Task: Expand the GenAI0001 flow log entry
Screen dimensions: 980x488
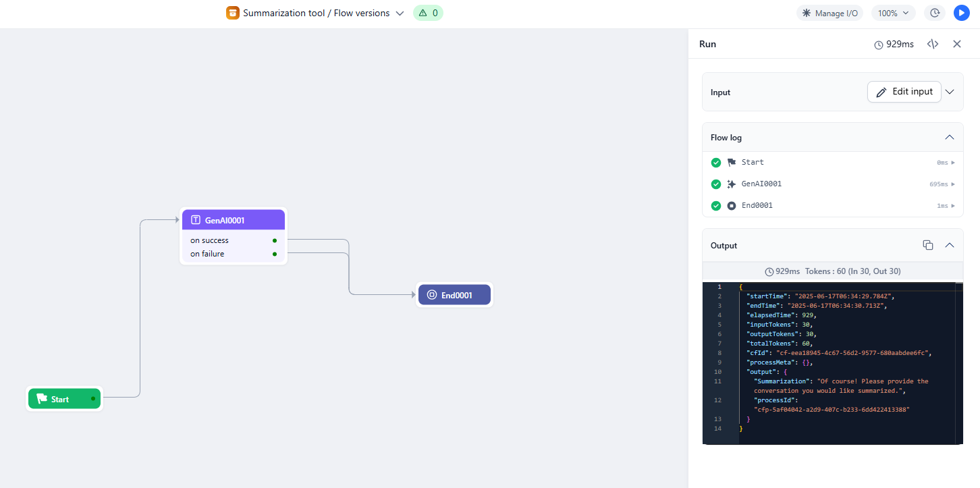Action: tap(953, 184)
